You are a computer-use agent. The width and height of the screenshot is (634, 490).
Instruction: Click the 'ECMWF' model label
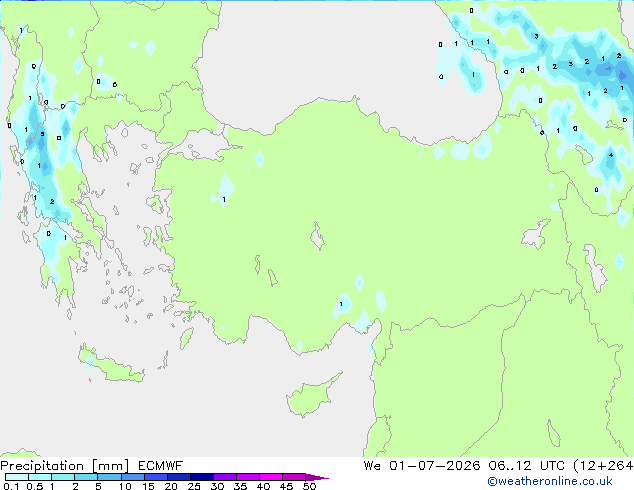click(x=161, y=466)
